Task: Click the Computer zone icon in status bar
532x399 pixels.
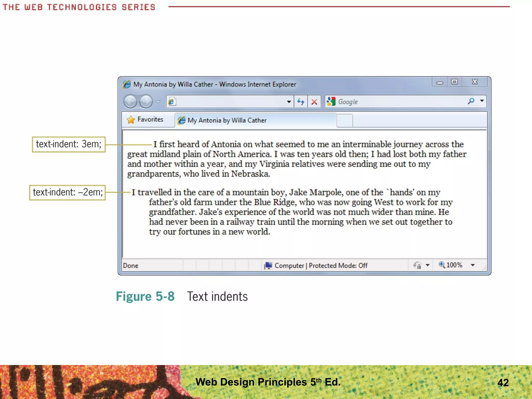Action: click(x=268, y=265)
